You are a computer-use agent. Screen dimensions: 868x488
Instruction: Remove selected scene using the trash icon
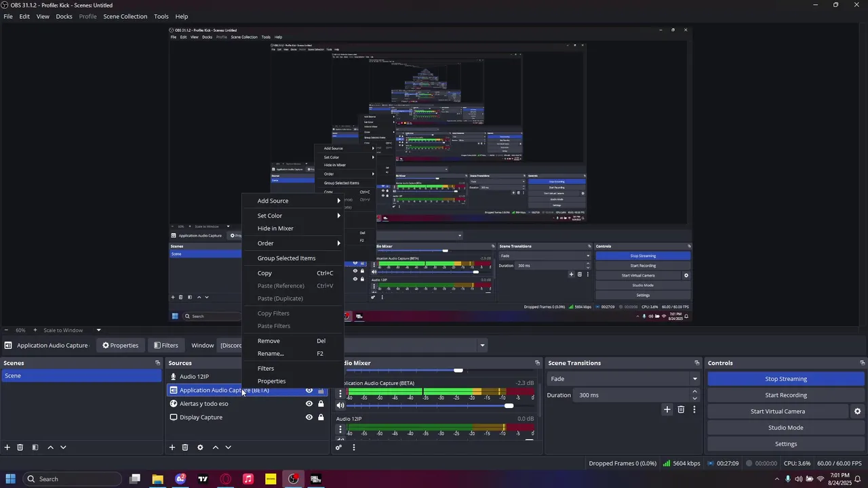pos(20,447)
